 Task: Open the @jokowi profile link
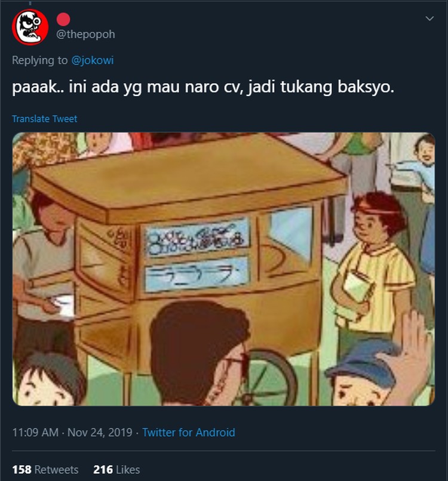(93, 60)
